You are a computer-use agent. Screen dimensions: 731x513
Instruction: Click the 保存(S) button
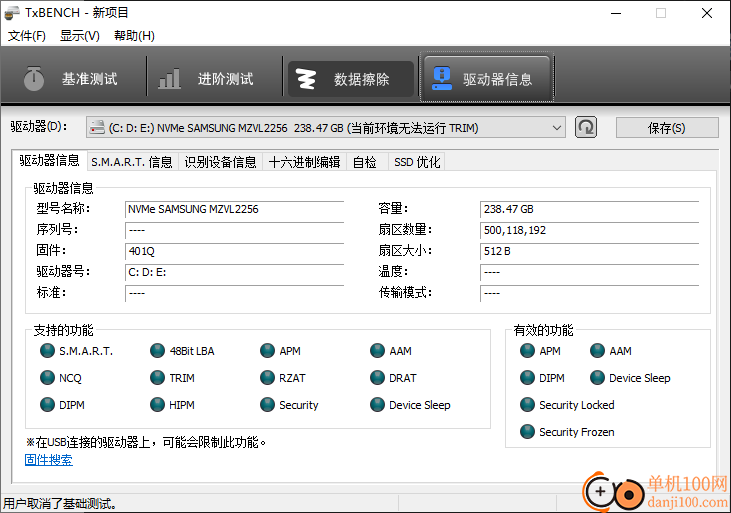pyautogui.click(x=667, y=128)
